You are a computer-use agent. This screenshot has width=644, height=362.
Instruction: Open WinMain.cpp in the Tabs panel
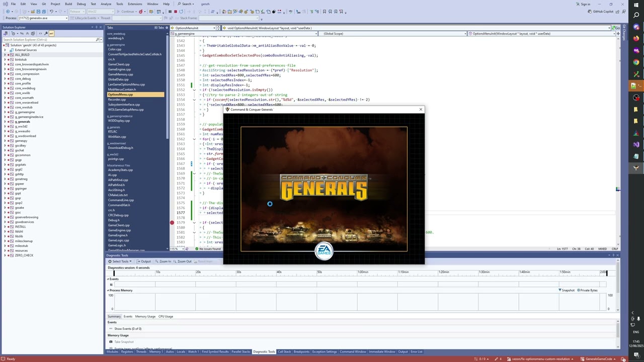(x=117, y=137)
